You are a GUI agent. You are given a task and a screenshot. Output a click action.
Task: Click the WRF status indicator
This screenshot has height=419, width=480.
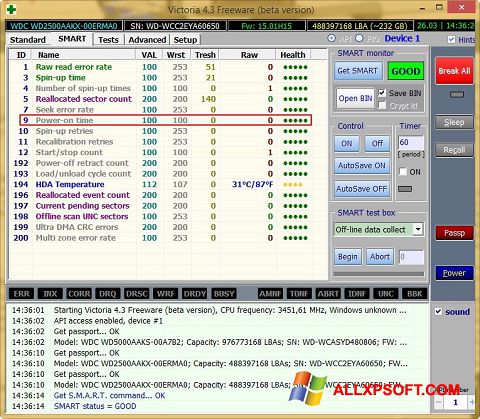click(165, 294)
